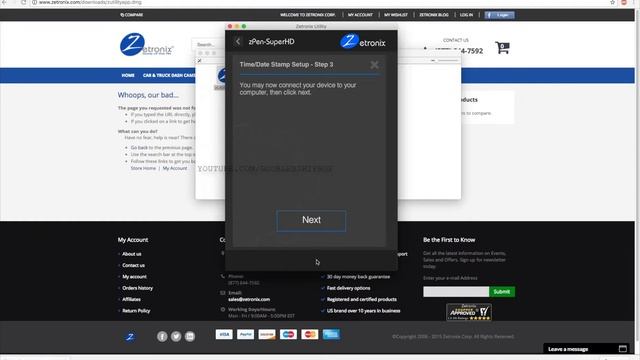Click the American Express payment icon
Image resolution: width=640 pixels, height=360 pixels.
point(331,335)
